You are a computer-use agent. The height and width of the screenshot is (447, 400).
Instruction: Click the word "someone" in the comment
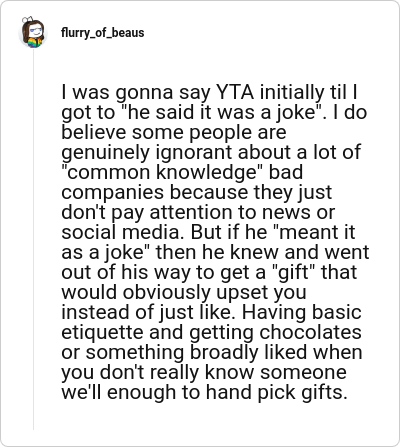[303, 372]
